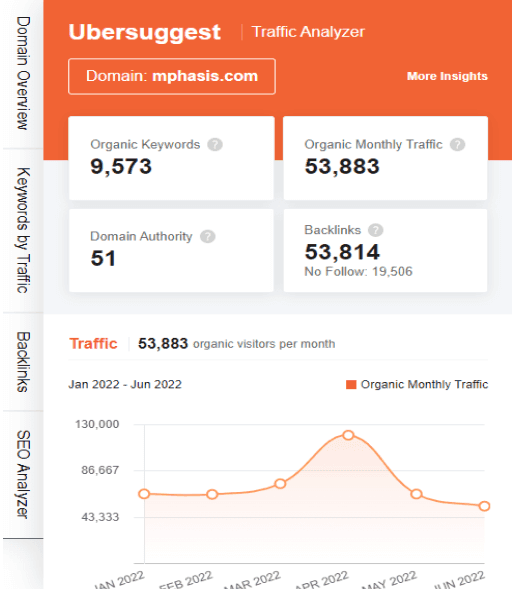
Task: Click the Ubersuggest logo title
Action: (145, 32)
